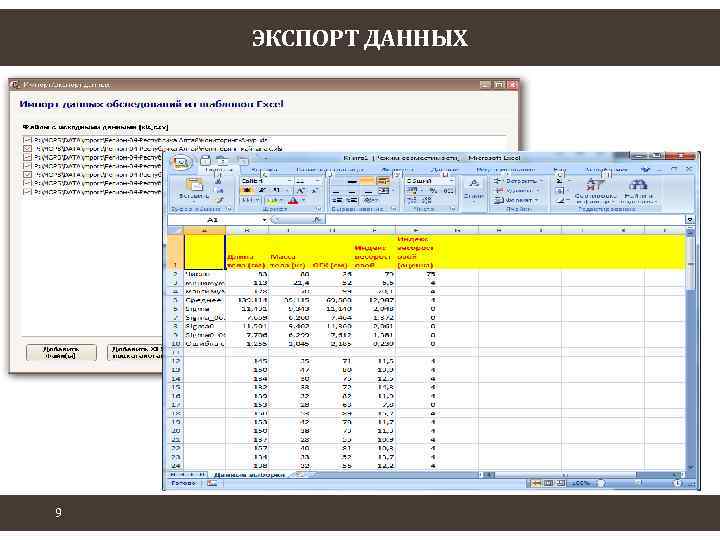Open the Calibri font name dropdown
720x540 pixels.
pyautogui.click(x=289, y=181)
